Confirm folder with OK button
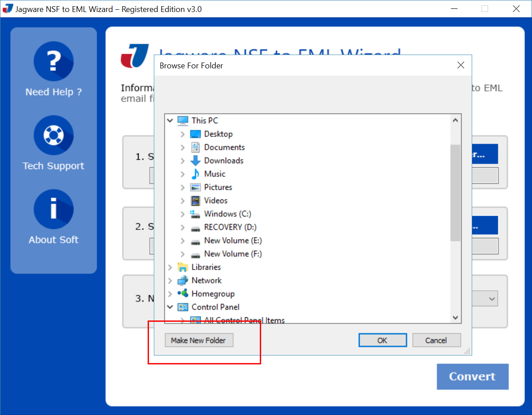The width and height of the screenshot is (532, 415). click(382, 340)
